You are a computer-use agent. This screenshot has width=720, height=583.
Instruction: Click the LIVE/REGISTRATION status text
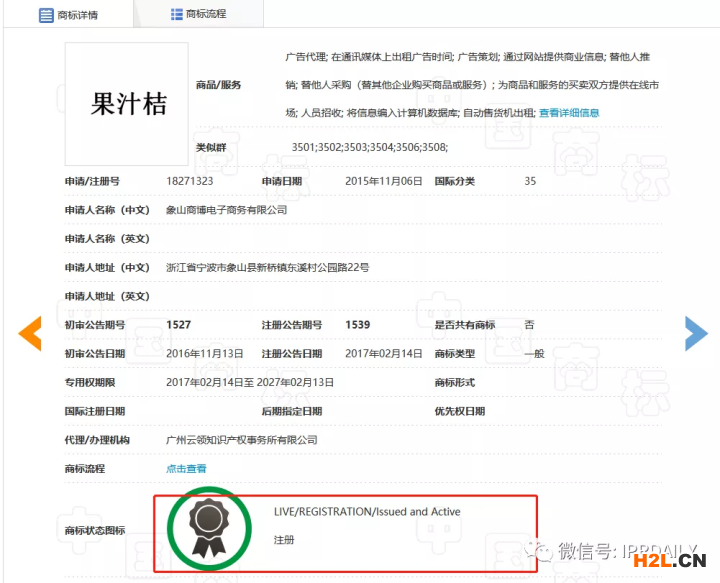[x=367, y=512]
